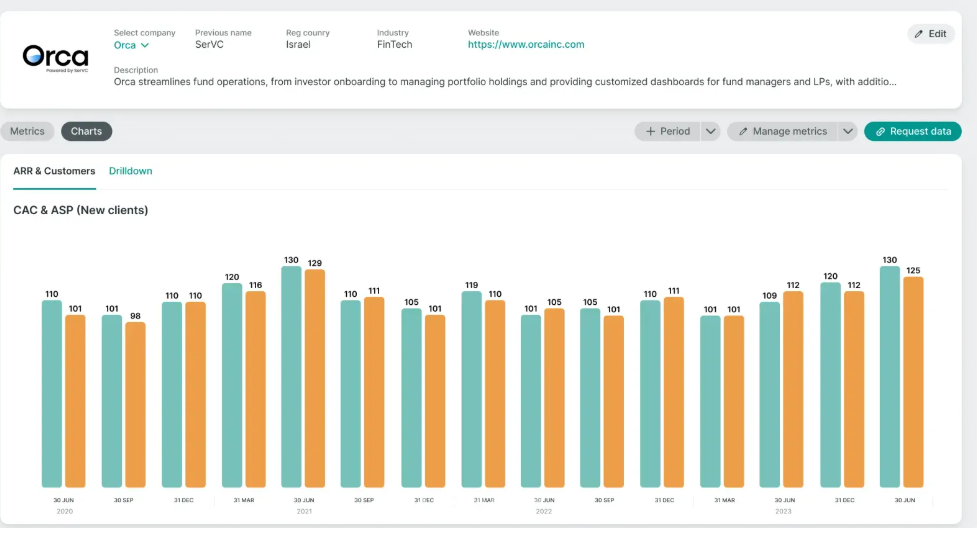The width and height of the screenshot is (977, 548).
Task: Switch to Metrics view toggle
Action: pos(27,131)
